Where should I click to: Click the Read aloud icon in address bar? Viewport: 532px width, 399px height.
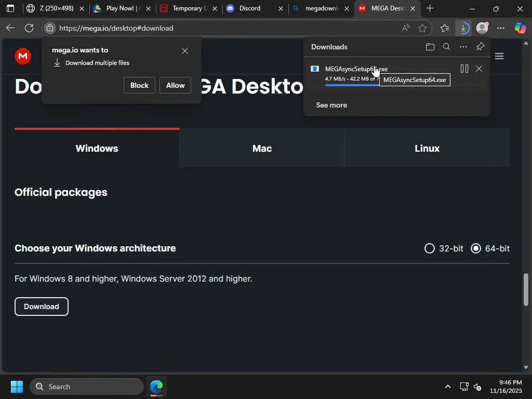coord(405,28)
